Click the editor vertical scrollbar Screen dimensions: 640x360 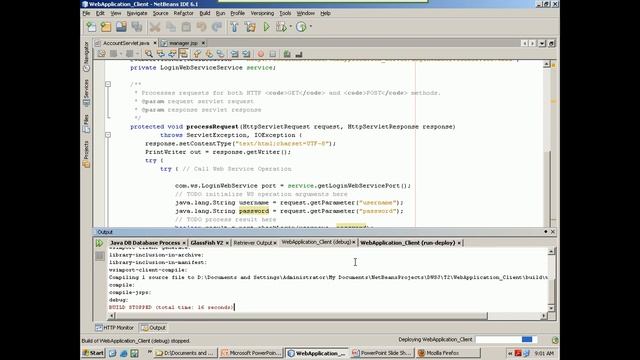[547, 188]
